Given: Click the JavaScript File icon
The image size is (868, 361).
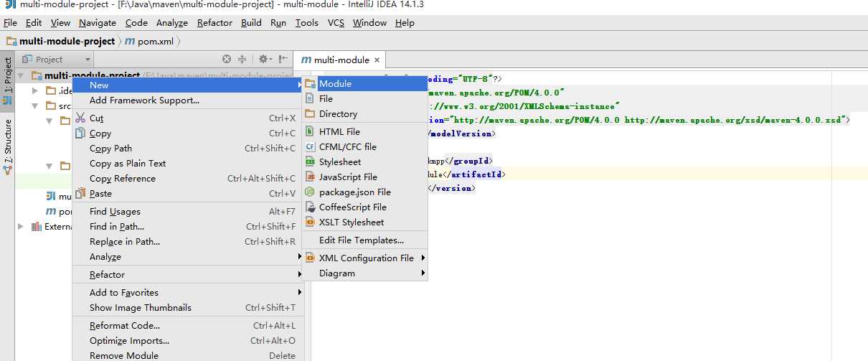Looking at the screenshot, I should [x=311, y=177].
